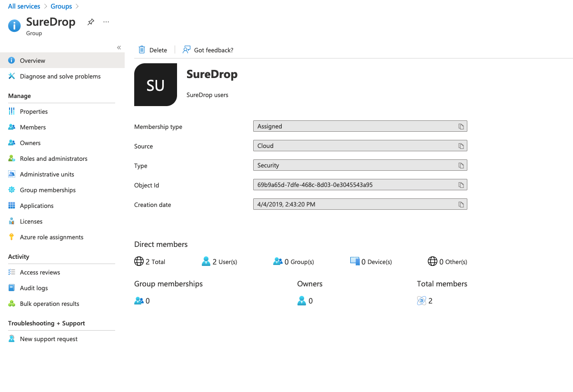Copy the Membership type value
573x392 pixels.
[461, 127]
